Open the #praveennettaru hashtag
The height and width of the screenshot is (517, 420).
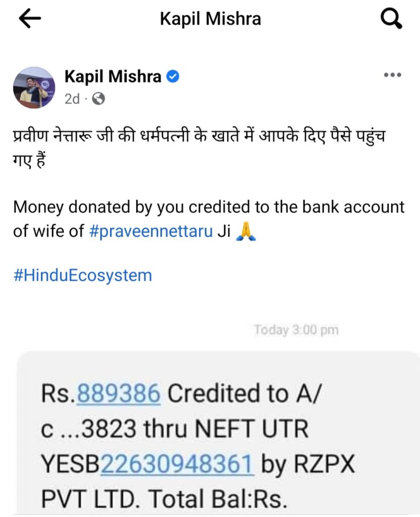click(x=151, y=231)
